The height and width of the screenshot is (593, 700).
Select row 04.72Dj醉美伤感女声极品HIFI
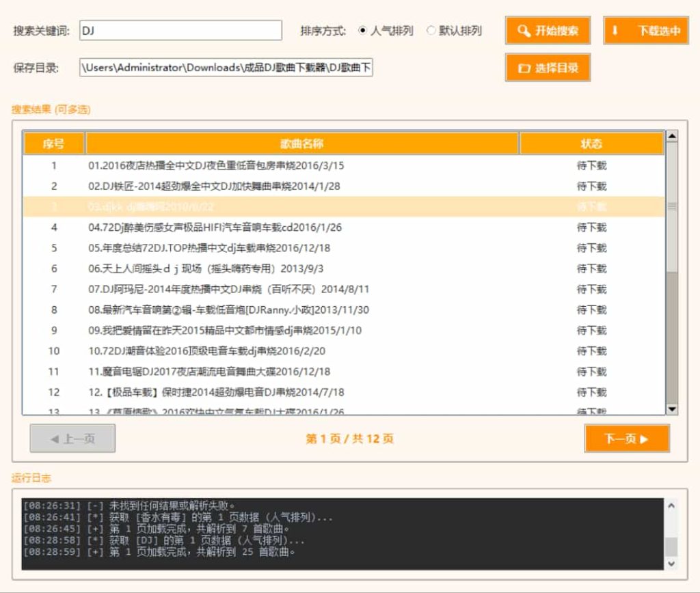(x=344, y=227)
